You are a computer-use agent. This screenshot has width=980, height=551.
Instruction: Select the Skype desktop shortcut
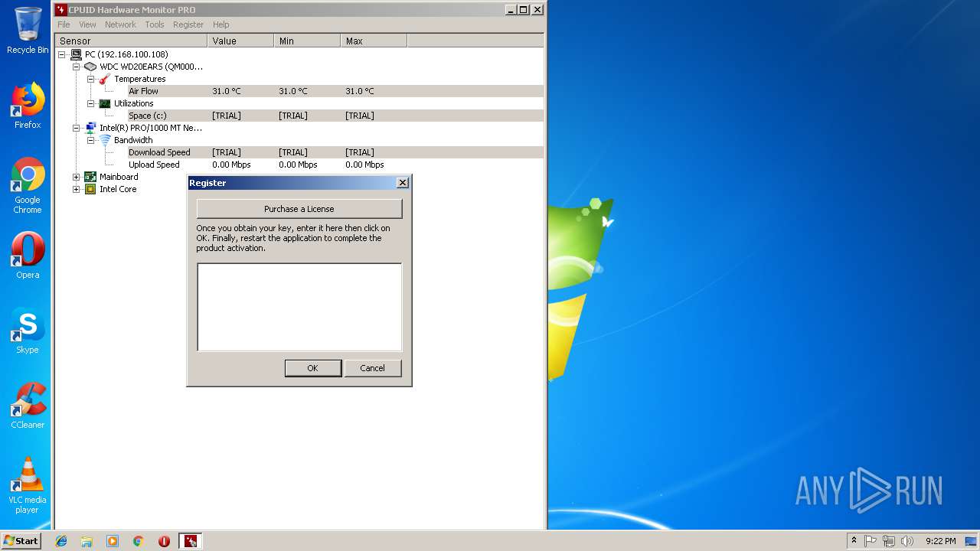pyautogui.click(x=28, y=331)
